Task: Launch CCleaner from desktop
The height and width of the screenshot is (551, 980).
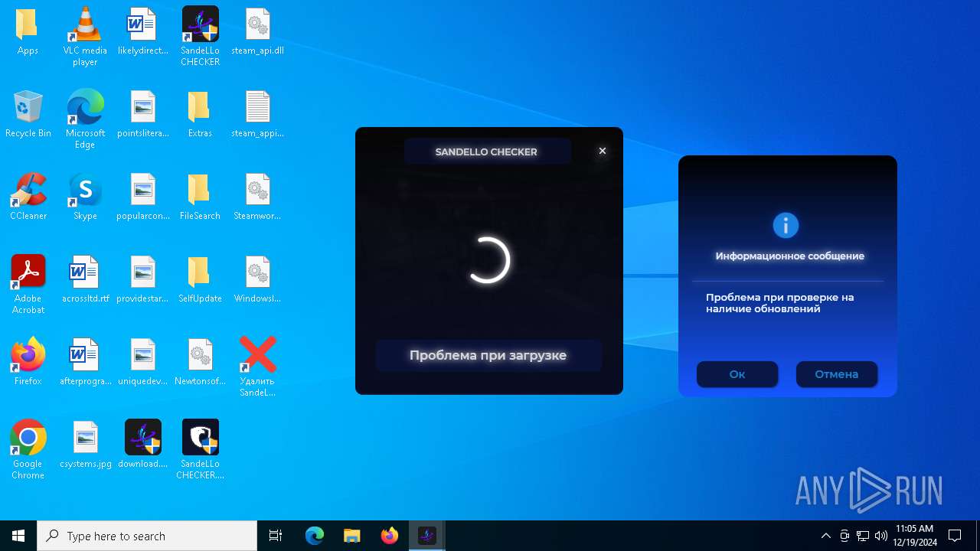Action: point(28,197)
